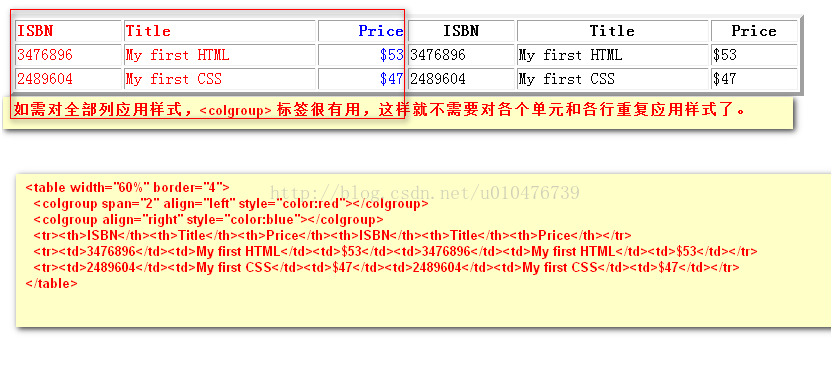Screen dimensions: 831x365
Task: Click the blue Price header cell
Action: (361, 31)
